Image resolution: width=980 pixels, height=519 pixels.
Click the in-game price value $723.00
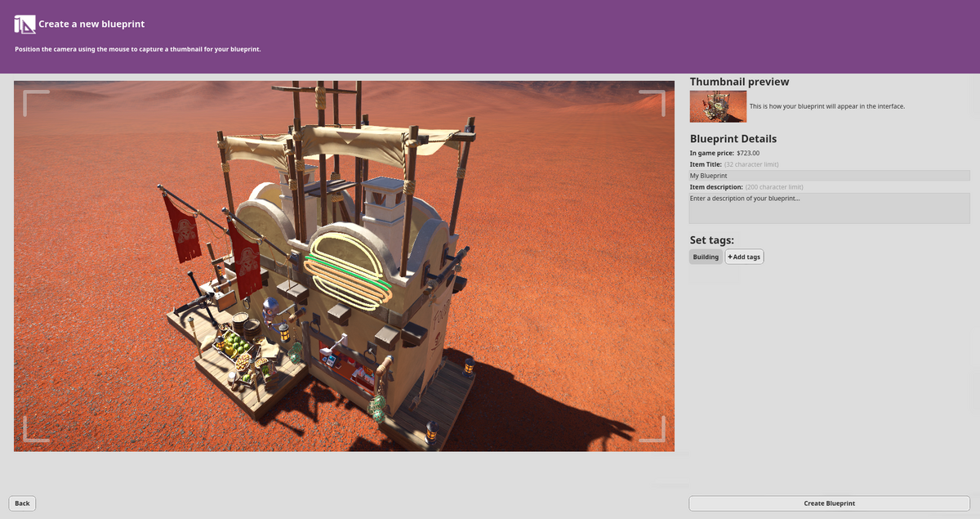(x=748, y=153)
